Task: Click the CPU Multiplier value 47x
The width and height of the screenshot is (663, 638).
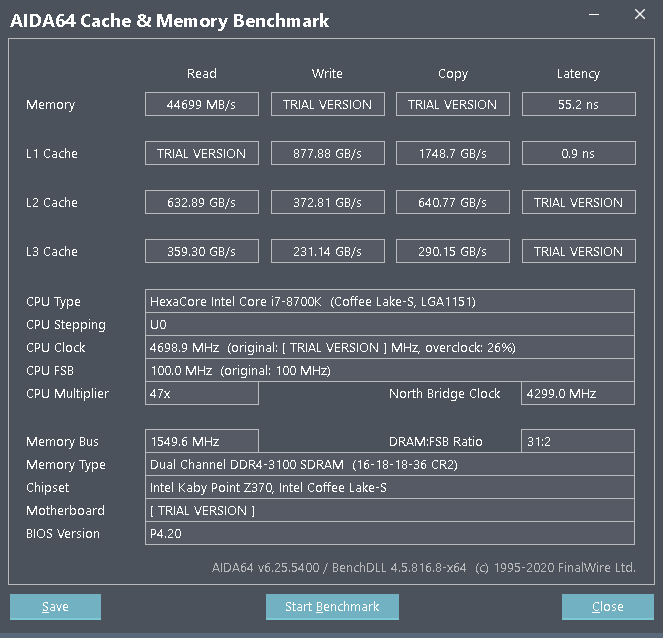Action: tap(202, 393)
